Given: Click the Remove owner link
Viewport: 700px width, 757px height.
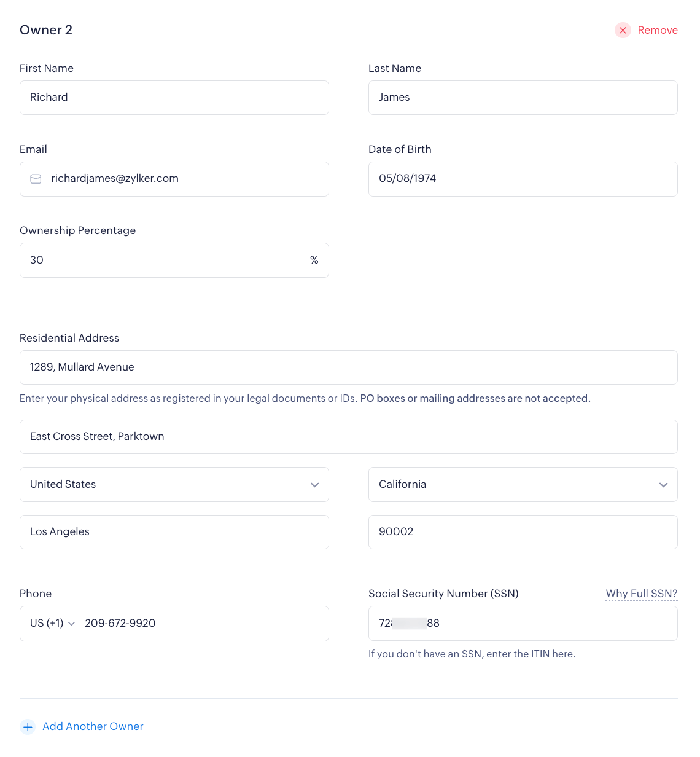Looking at the screenshot, I should [657, 30].
